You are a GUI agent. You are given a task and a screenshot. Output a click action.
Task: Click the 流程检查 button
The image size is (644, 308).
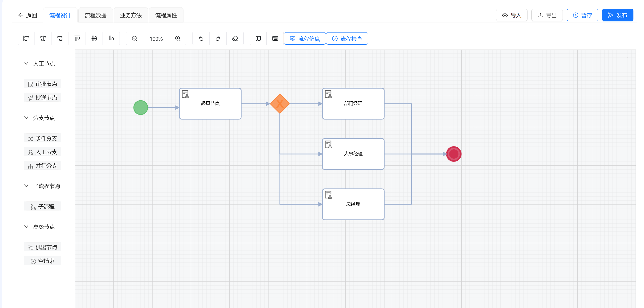(x=347, y=39)
